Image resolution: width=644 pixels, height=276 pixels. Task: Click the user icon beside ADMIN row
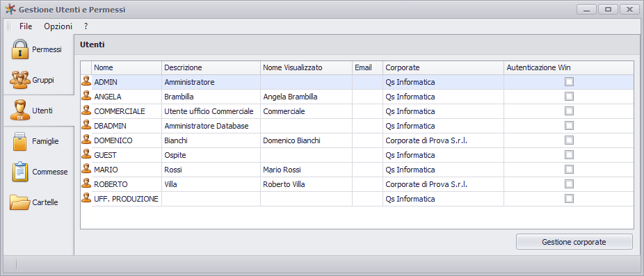pos(86,82)
